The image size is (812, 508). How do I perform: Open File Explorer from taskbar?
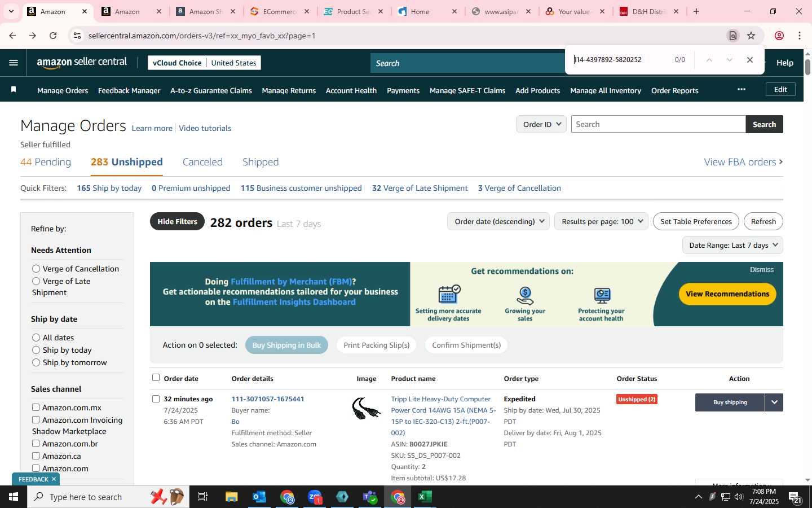(232, 497)
